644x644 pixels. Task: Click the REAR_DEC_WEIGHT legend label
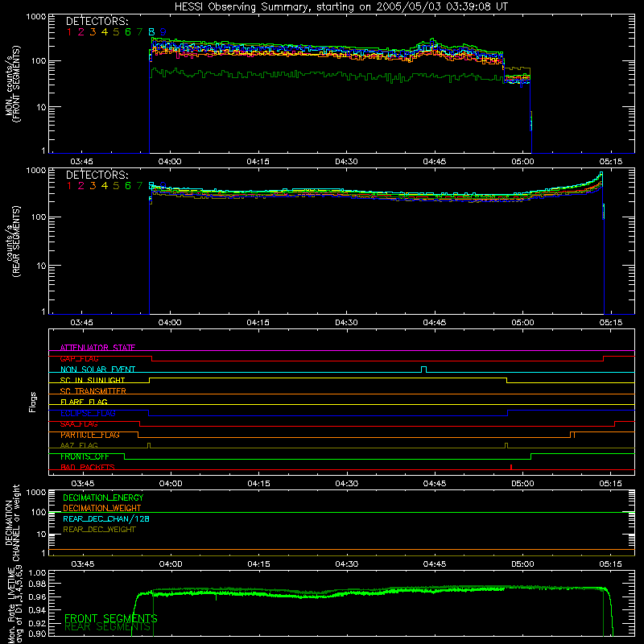99,530
